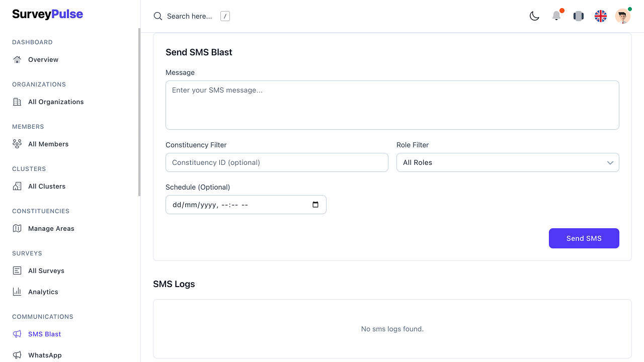Image resolution: width=644 pixels, height=362 pixels.
Task: Click the Overview home icon
Action: (x=17, y=59)
